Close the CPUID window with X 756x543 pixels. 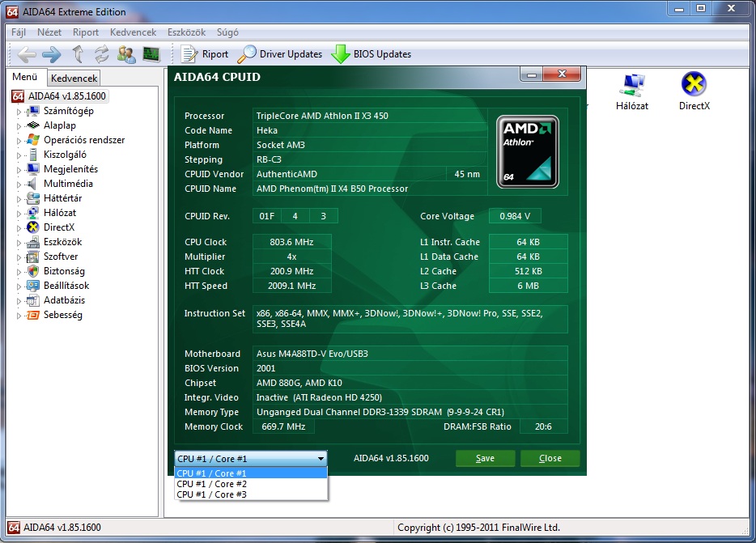point(562,74)
